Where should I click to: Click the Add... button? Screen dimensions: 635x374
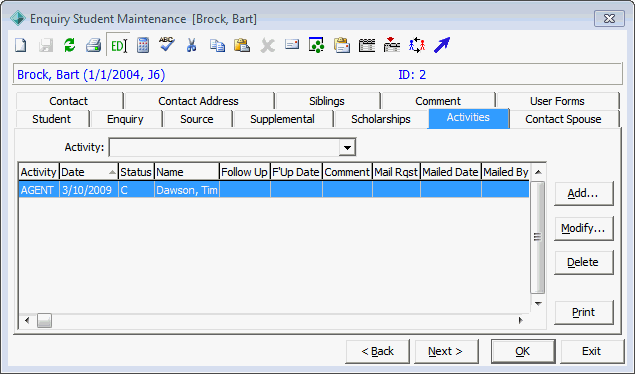click(x=583, y=193)
